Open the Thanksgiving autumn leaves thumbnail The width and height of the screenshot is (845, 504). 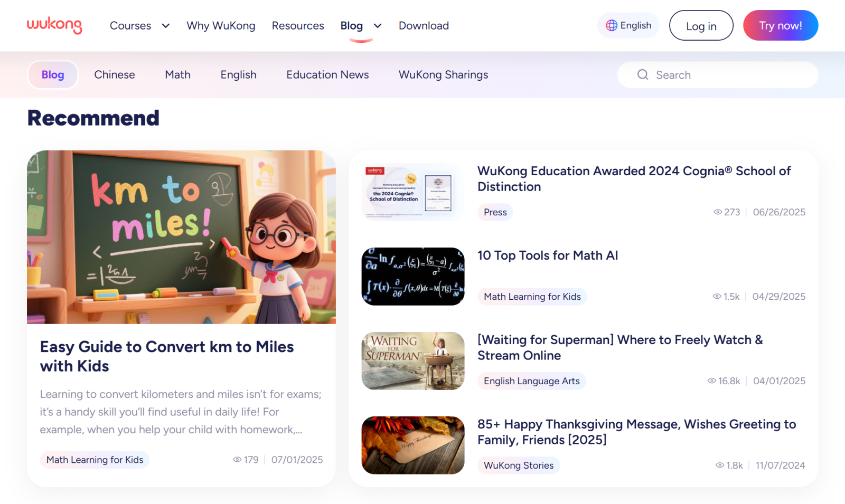(413, 445)
